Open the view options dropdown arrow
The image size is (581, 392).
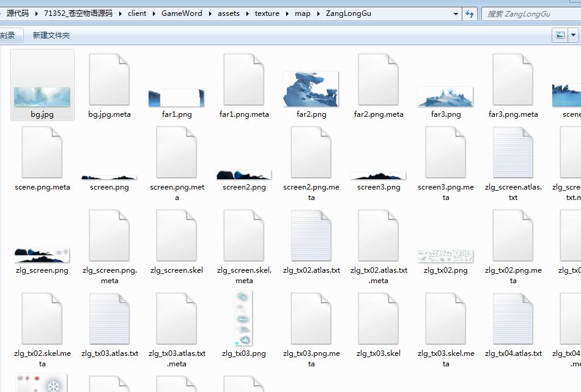coord(574,35)
